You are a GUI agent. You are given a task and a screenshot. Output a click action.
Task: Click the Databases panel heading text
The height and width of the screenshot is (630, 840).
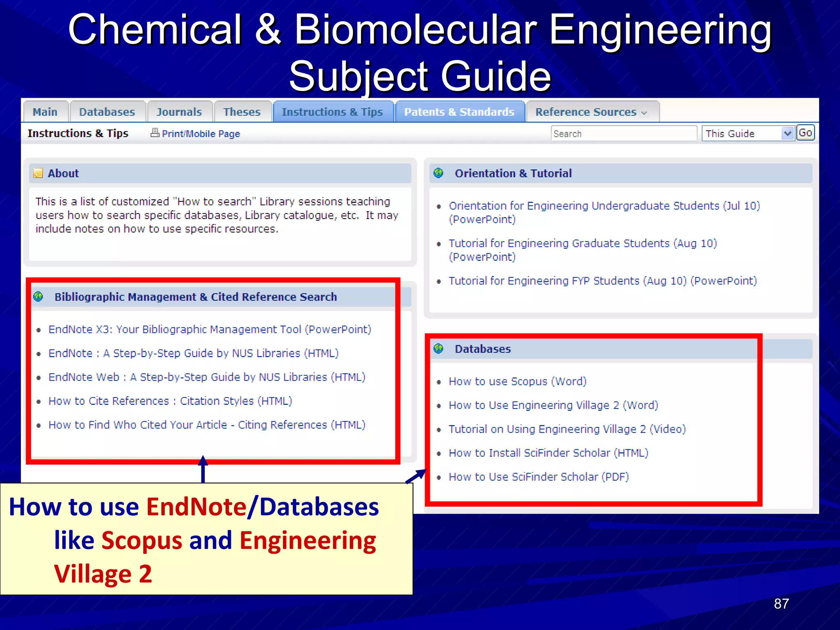483,349
